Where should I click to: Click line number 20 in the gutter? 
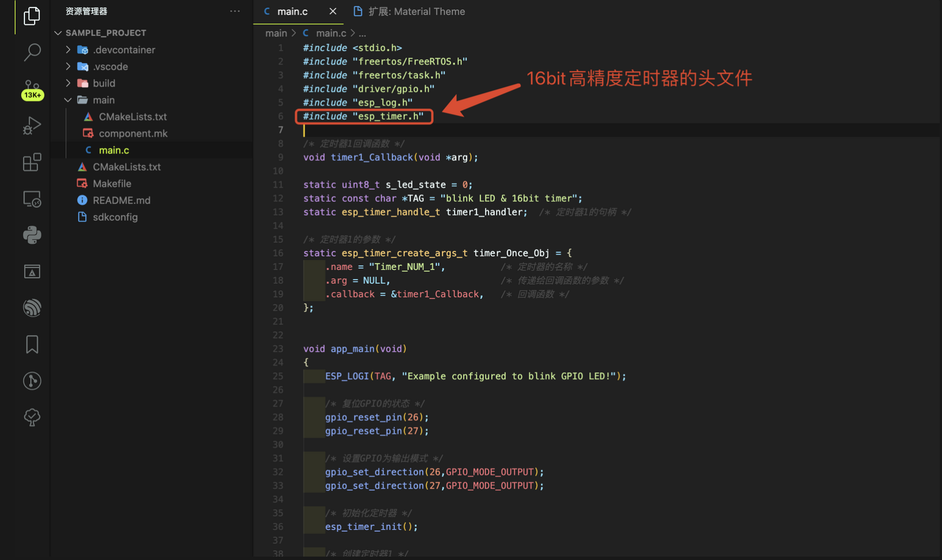click(x=278, y=308)
